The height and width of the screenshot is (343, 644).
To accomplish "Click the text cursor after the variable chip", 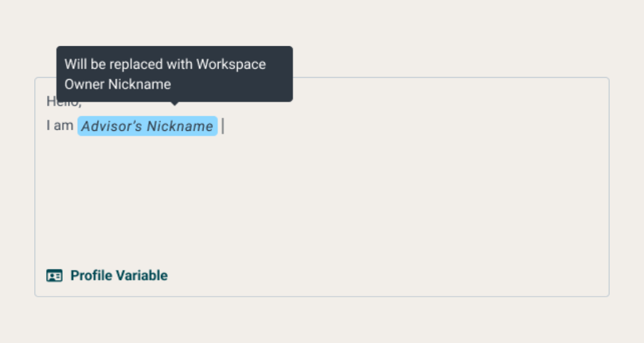I will pyautogui.click(x=223, y=126).
